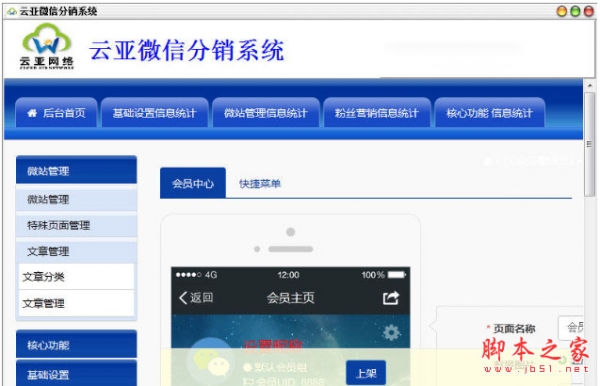Click the share icon in phone preview header
The height and width of the screenshot is (386, 600).
pyautogui.click(x=391, y=298)
